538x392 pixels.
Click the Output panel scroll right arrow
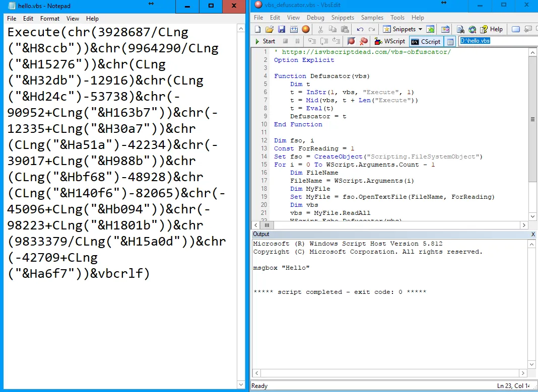(x=523, y=373)
